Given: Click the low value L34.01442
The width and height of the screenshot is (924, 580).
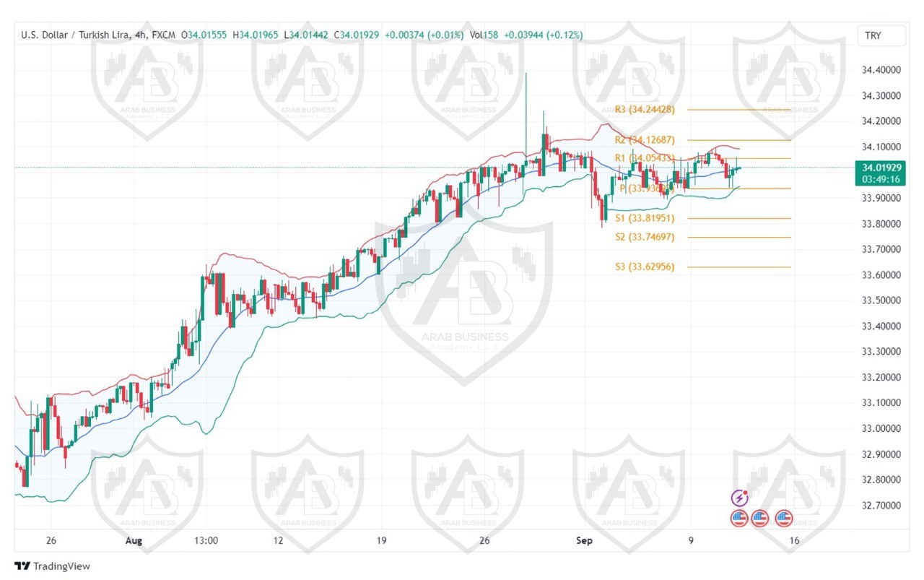Looking at the screenshot, I should pos(307,35).
